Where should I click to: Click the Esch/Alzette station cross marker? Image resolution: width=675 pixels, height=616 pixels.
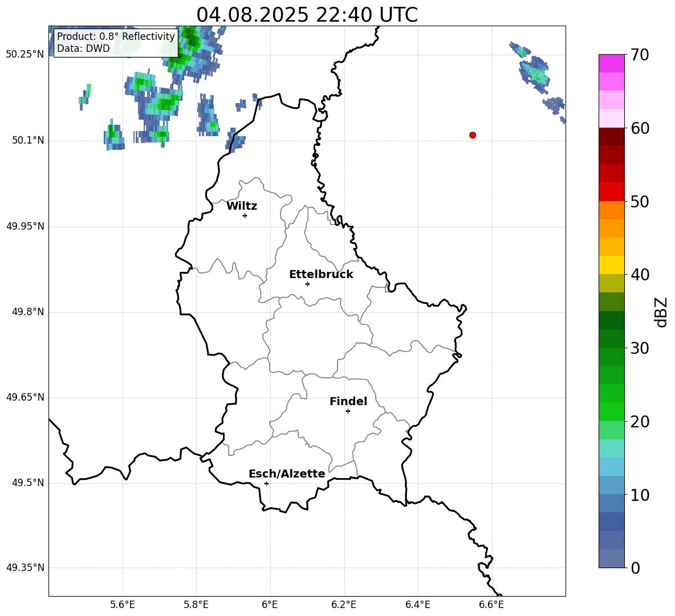click(266, 483)
